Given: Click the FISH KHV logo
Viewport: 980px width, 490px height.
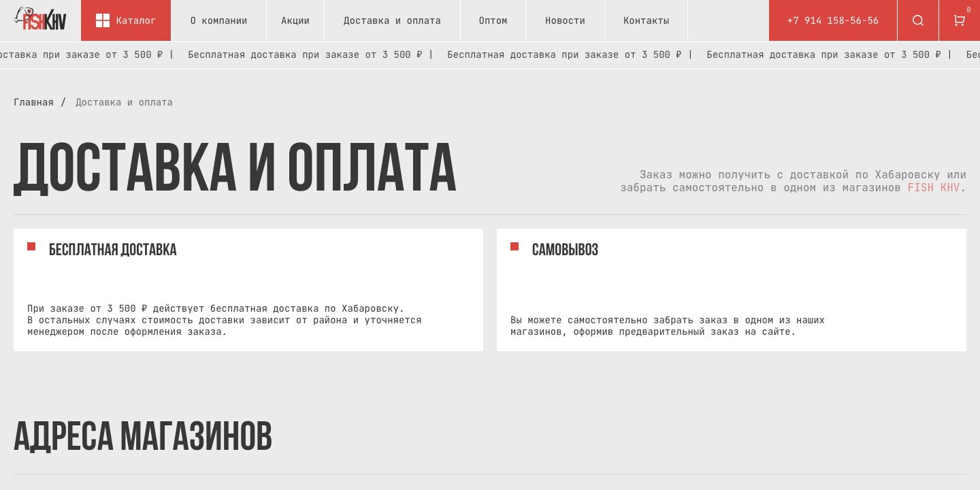Looking at the screenshot, I should tap(41, 19).
